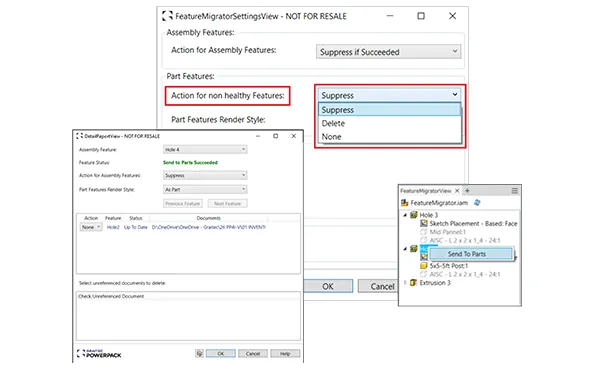Click Cancel in DetailReportView
This screenshot has width=610, height=370.
tap(253, 354)
